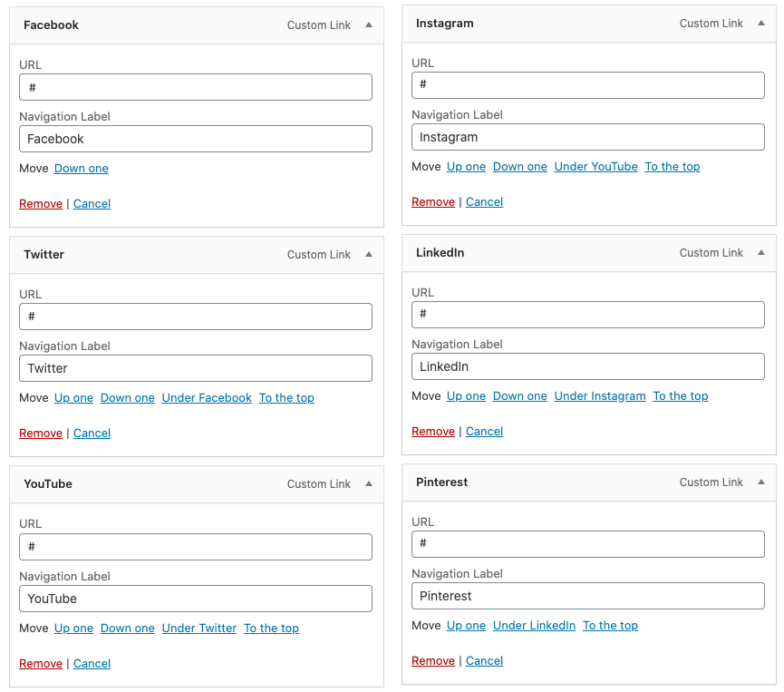Collapse the Instagram menu item arrow
Image resolution: width=784 pixels, height=692 pixels.
pos(761,23)
